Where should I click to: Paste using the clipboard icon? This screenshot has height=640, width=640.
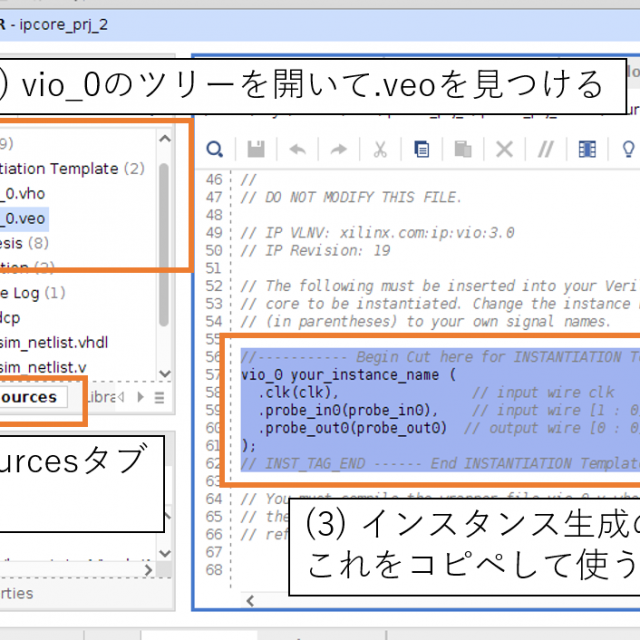tap(463, 149)
